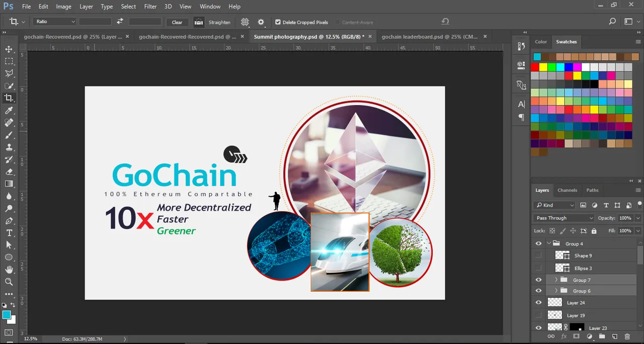This screenshot has height=344, width=644.
Task: Select the Clone Stamp tool
Action: (9, 147)
